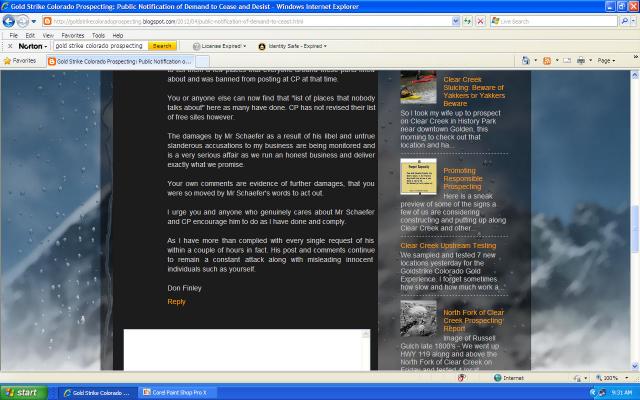Click the Print toolbar icon
Viewport: 640px width, 400px height.
pos(581,61)
